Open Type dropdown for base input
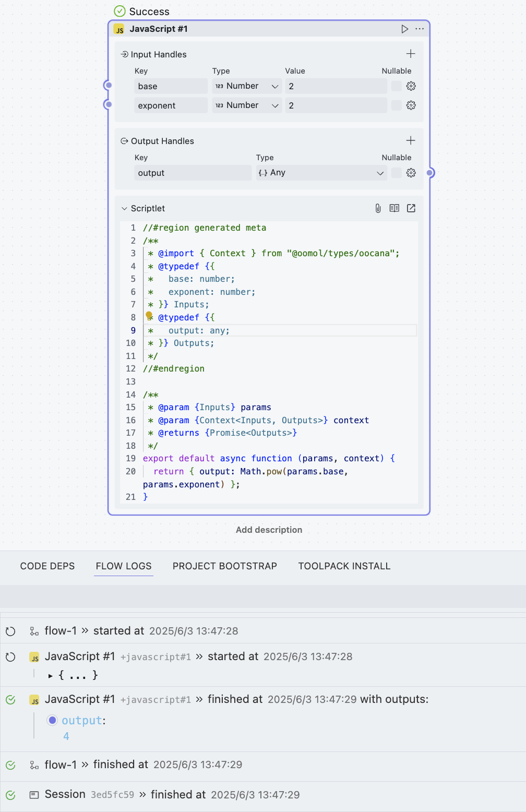 tap(247, 86)
